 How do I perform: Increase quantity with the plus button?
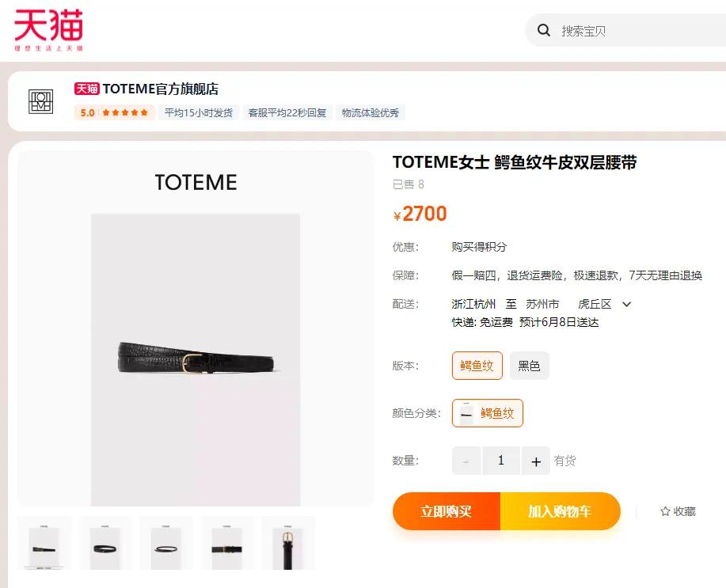[x=536, y=461]
